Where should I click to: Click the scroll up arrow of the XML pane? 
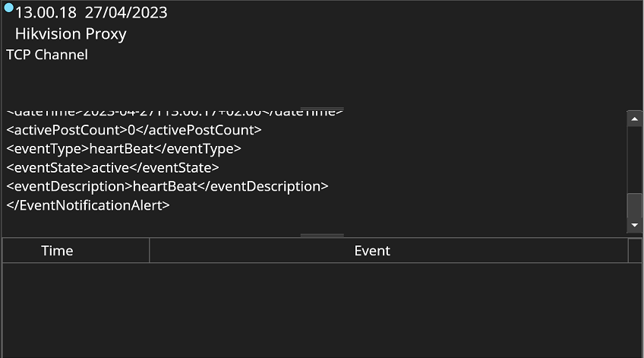tap(634, 118)
